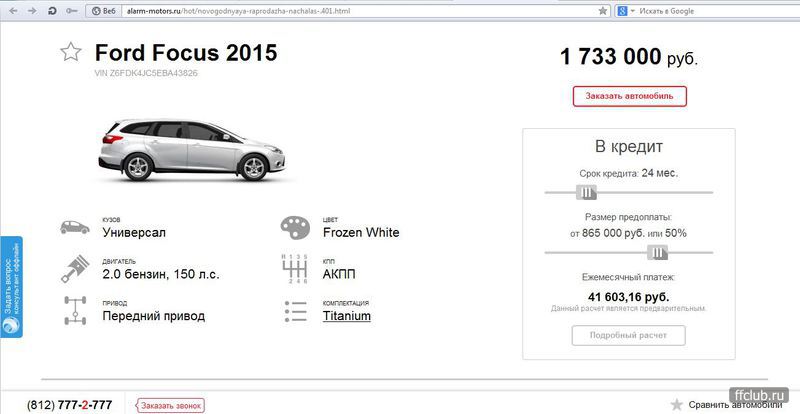Reload the page with refresh icon
800x414 pixels.
pos(52,11)
